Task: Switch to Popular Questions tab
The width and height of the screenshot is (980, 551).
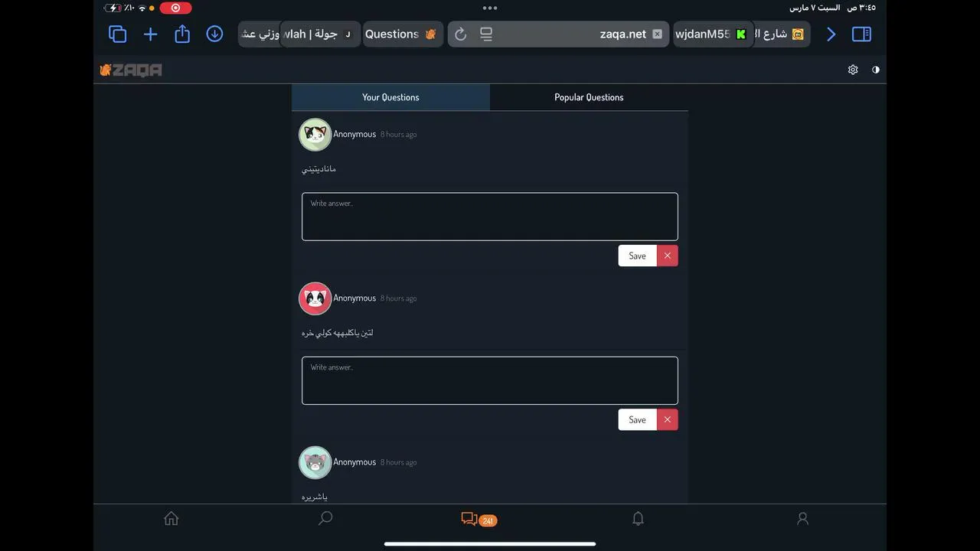Action: [x=589, y=97]
